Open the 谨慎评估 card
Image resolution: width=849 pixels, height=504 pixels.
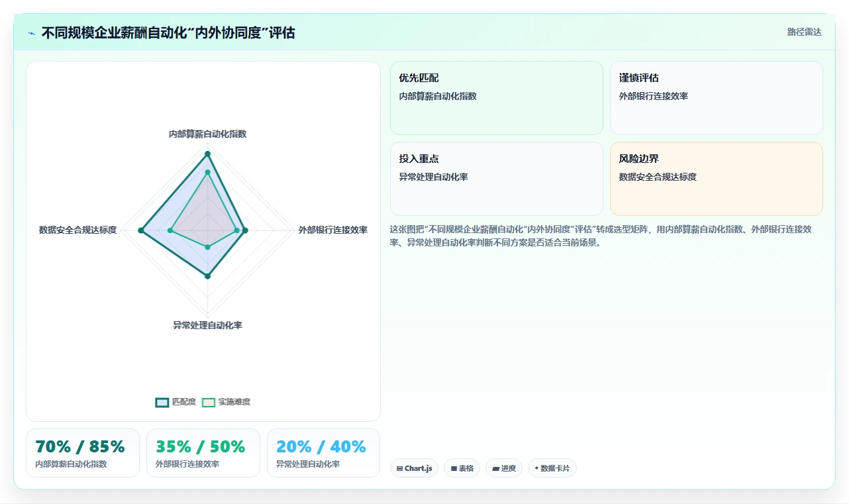(x=717, y=98)
